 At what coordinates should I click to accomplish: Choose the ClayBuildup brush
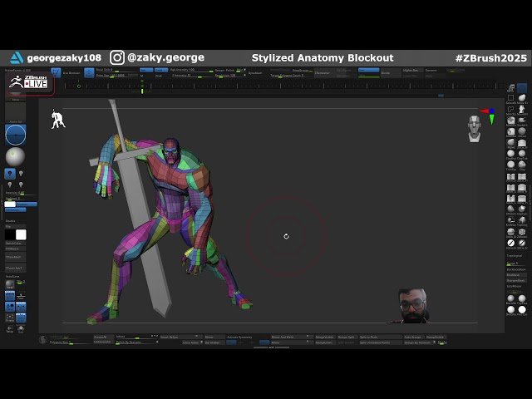pyautogui.click(x=510, y=153)
